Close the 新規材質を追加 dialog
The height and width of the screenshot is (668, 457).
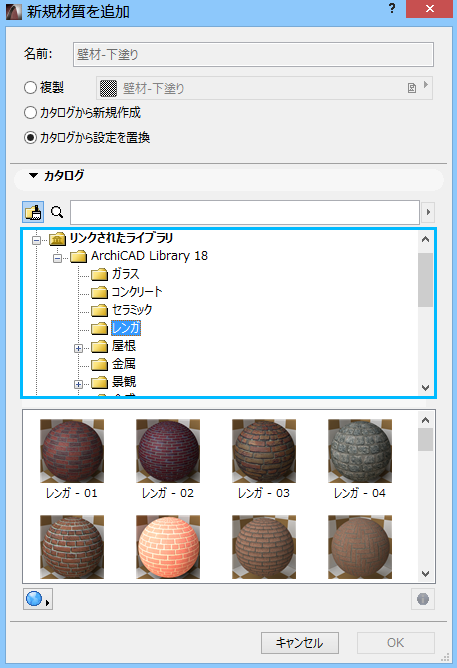(429, 9)
